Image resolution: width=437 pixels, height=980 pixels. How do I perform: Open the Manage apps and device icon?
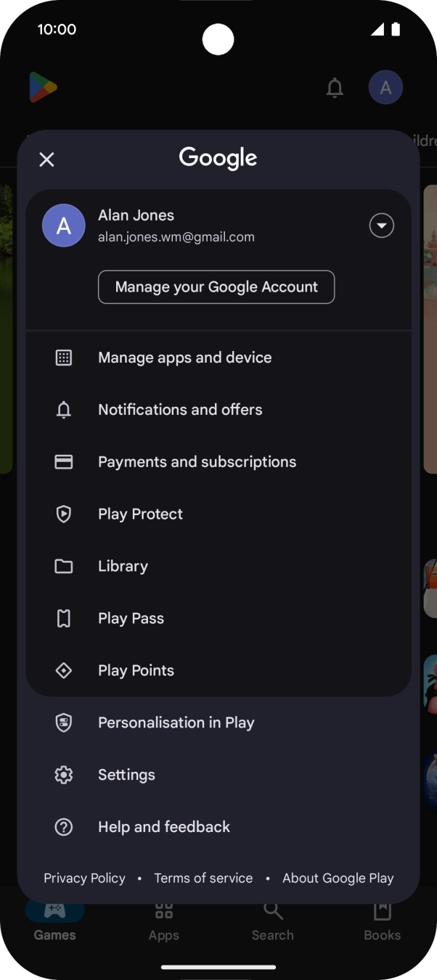click(64, 357)
